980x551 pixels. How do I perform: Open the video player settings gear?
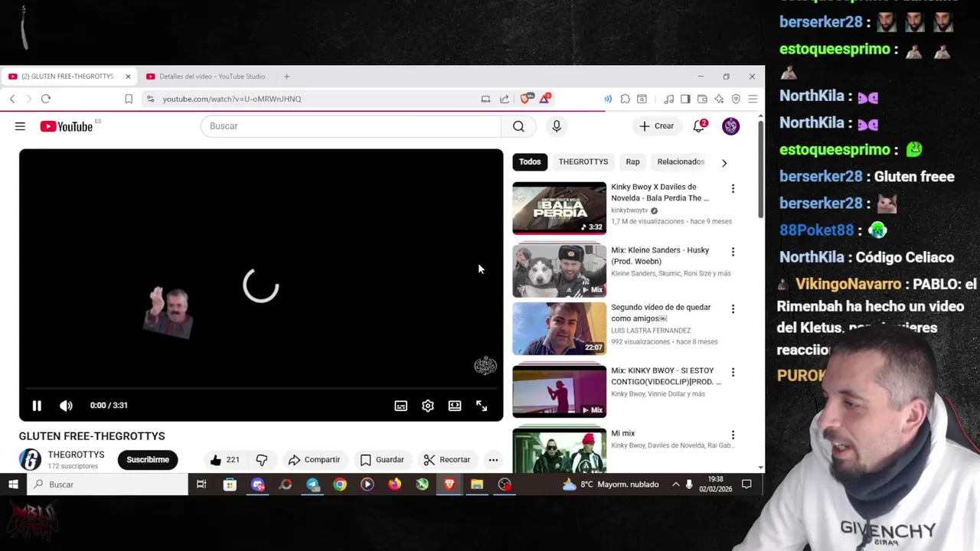[x=428, y=406]
